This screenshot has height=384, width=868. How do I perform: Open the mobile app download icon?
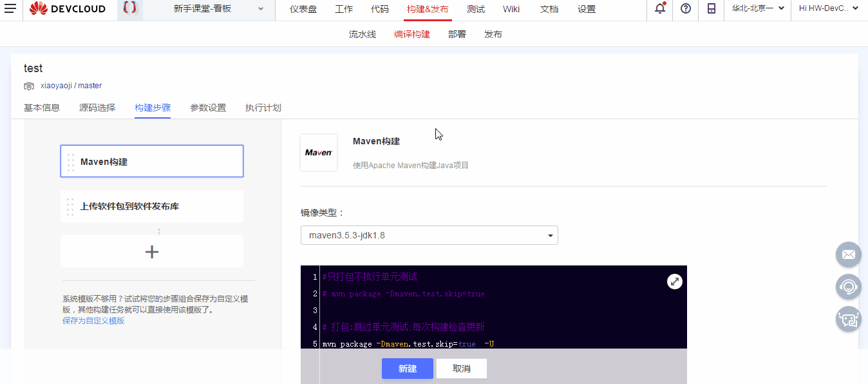click(711, 9)
